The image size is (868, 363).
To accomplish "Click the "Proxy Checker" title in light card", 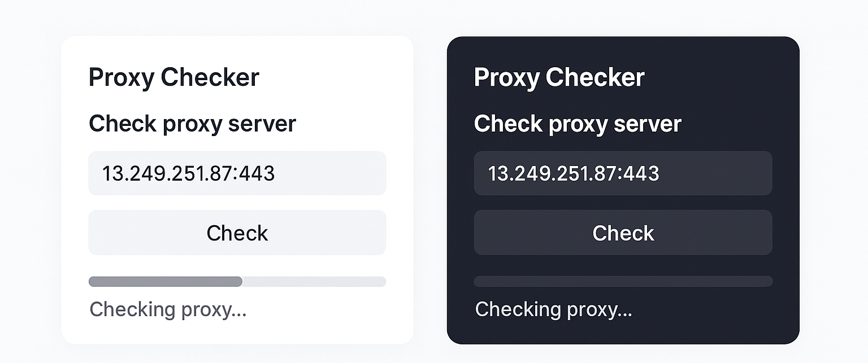I will [173, 77].
